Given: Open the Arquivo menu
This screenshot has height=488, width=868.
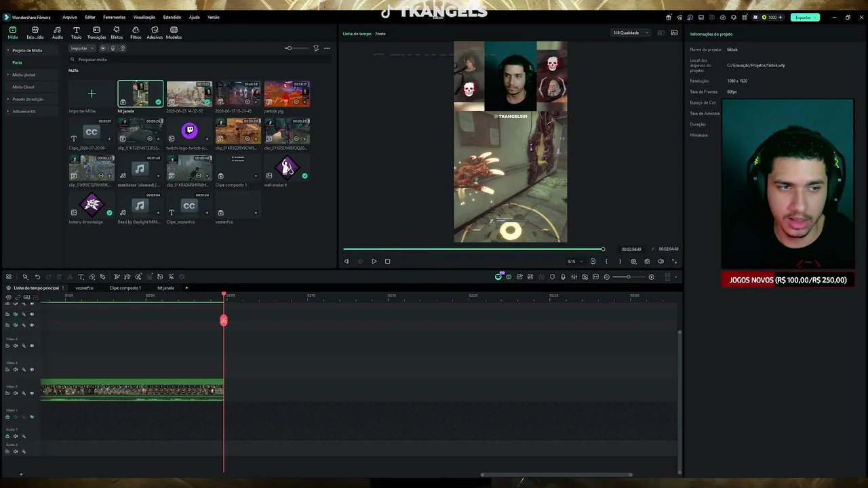Looking at the screenshot, I should pyautogui.click(x=70, y=17).
